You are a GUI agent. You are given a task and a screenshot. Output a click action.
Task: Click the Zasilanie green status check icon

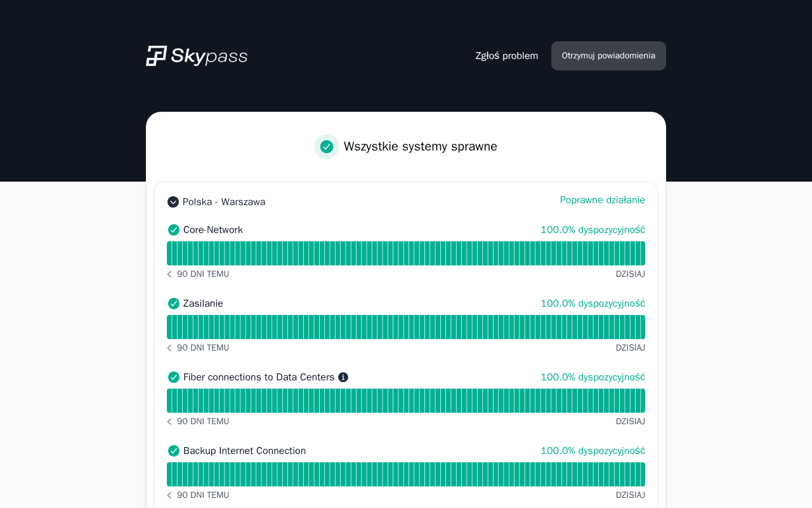tap(174, 304)
